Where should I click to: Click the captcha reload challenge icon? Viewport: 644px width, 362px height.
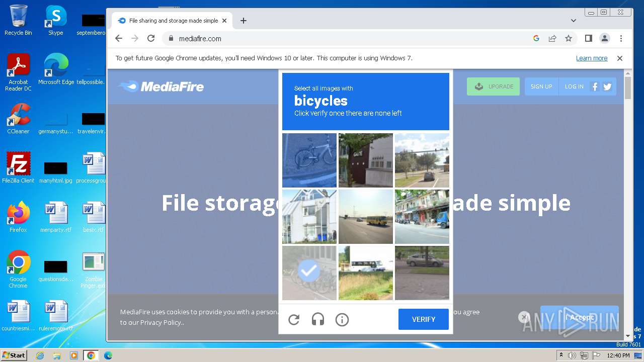click(x=294, y=319)
